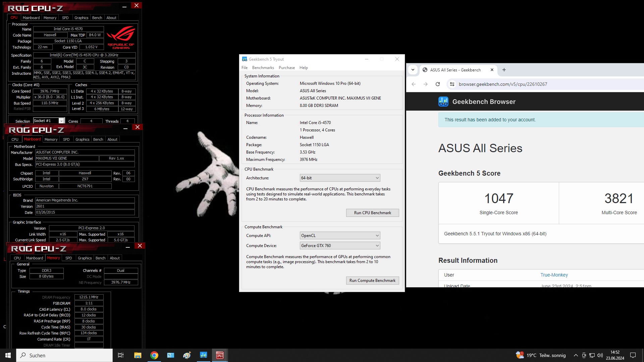Switch to Bench tab in top CPU-Z window
Image resolution: width=644 pixels, height=362 pixels.
click(x=97, y=18)
